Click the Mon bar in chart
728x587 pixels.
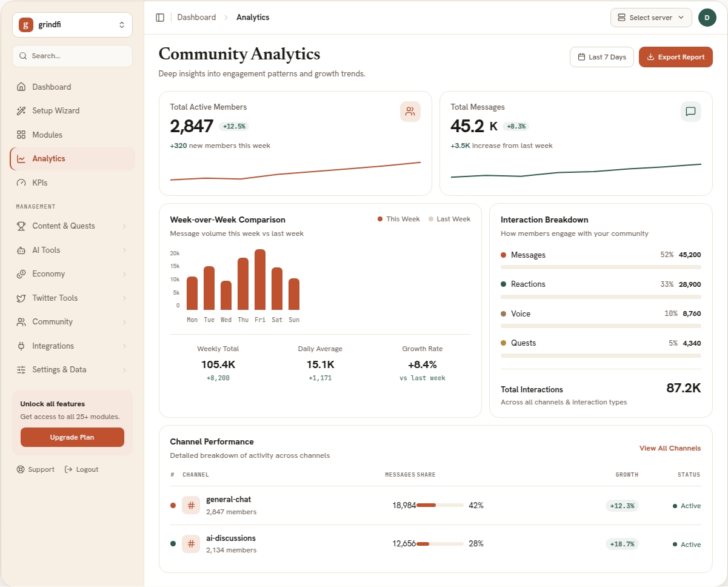tap(192, 293)
